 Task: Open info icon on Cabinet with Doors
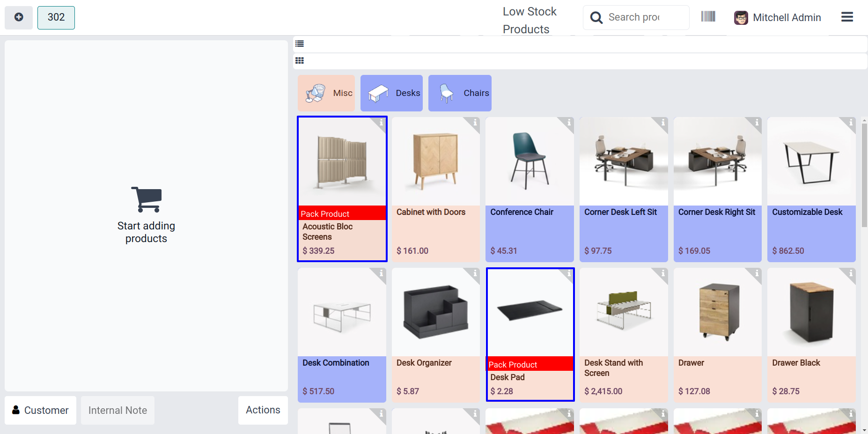[x=475, y=123]
